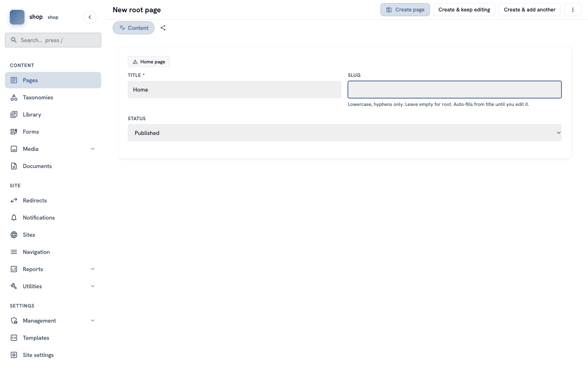
Task: Click the Taxonomies shapes icon
Action: [x=14, y=97]
